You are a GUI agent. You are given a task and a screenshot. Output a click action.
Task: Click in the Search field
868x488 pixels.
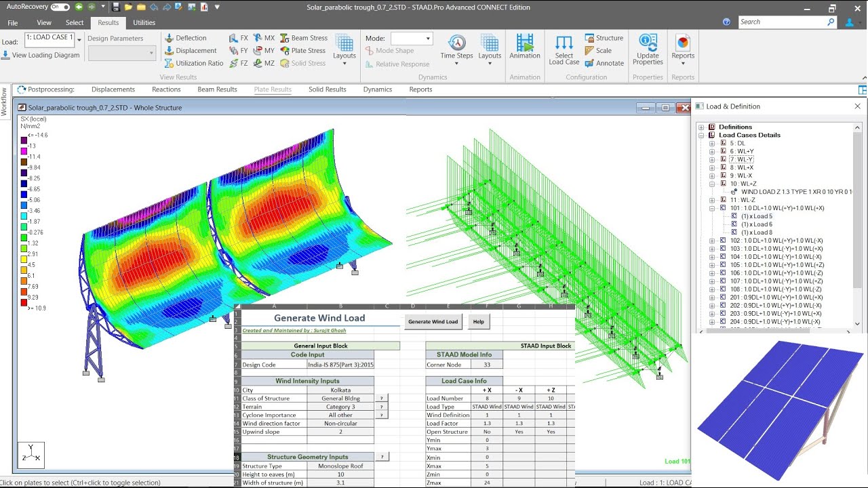(x=787, y=22)
